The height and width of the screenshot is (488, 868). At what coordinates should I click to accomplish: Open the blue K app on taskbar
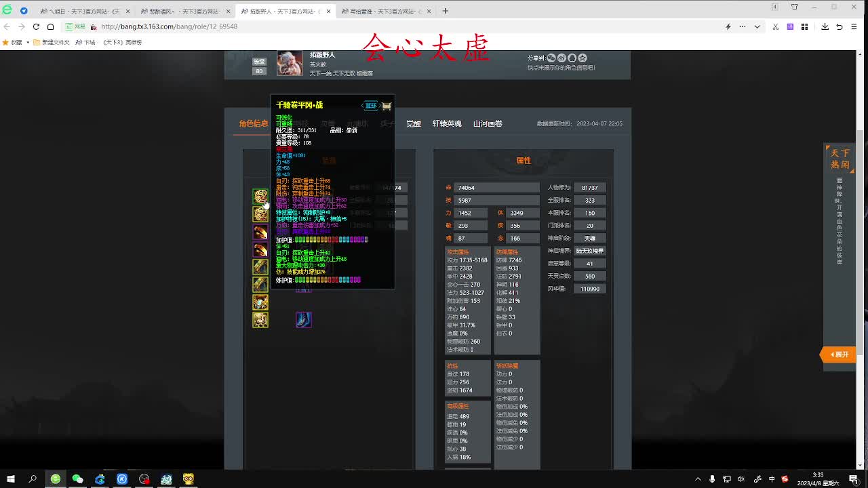click(122, 479)
